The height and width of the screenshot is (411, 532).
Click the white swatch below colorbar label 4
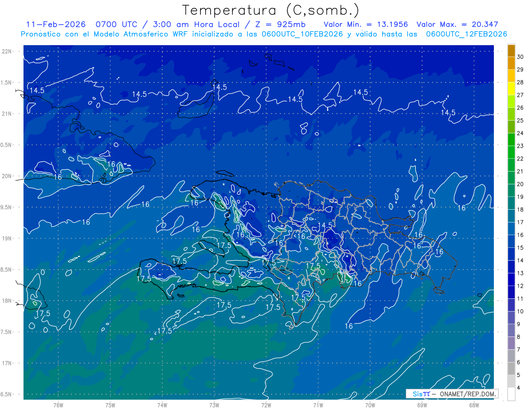[x=511, y=394]
